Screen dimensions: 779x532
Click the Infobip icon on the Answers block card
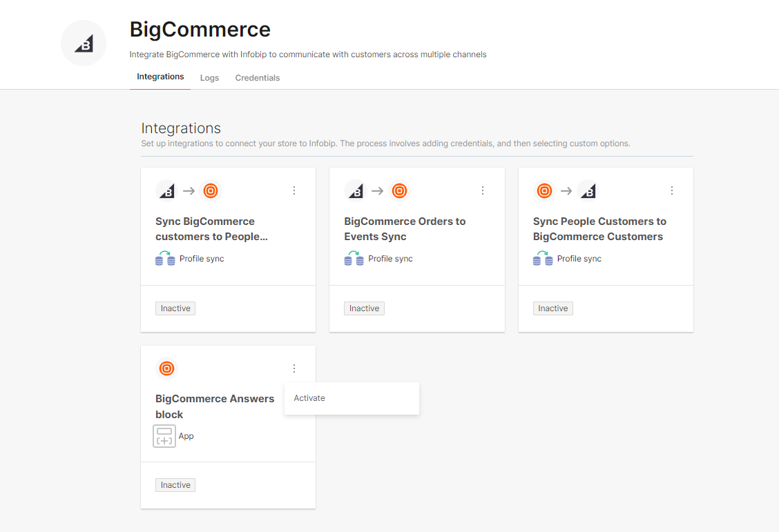(166, 368)
